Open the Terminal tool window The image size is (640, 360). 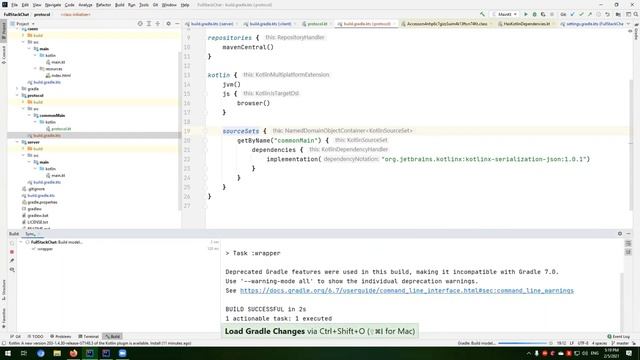(x=89, y=336)
